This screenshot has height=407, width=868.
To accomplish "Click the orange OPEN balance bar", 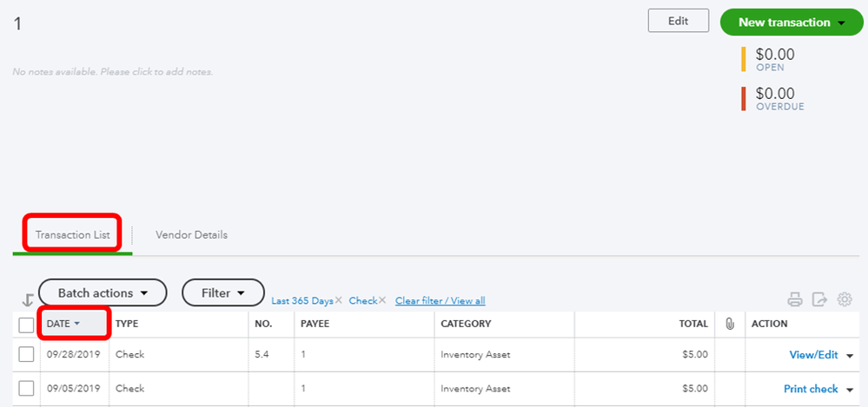I will [744, 59].
